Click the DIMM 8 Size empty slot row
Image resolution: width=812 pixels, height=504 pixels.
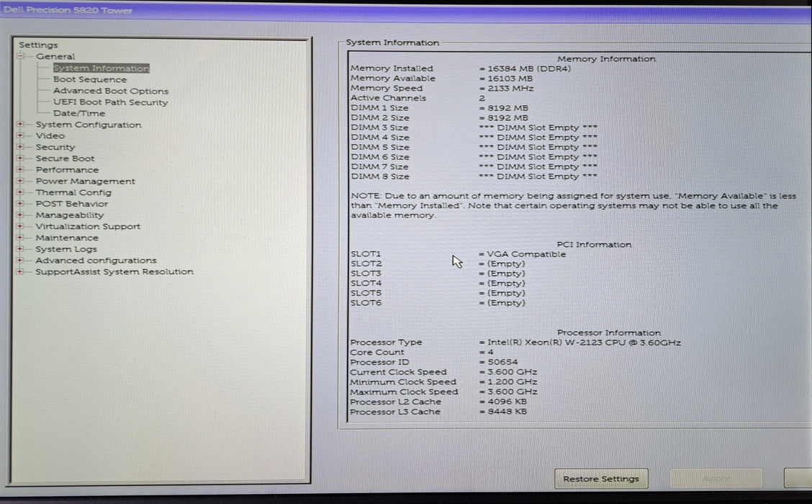(474, 176)
